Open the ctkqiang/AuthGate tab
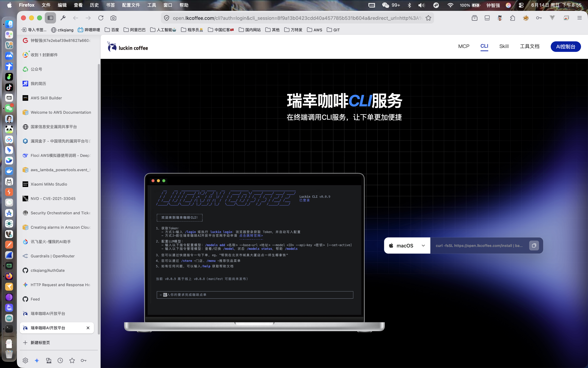 click(57, 270)
